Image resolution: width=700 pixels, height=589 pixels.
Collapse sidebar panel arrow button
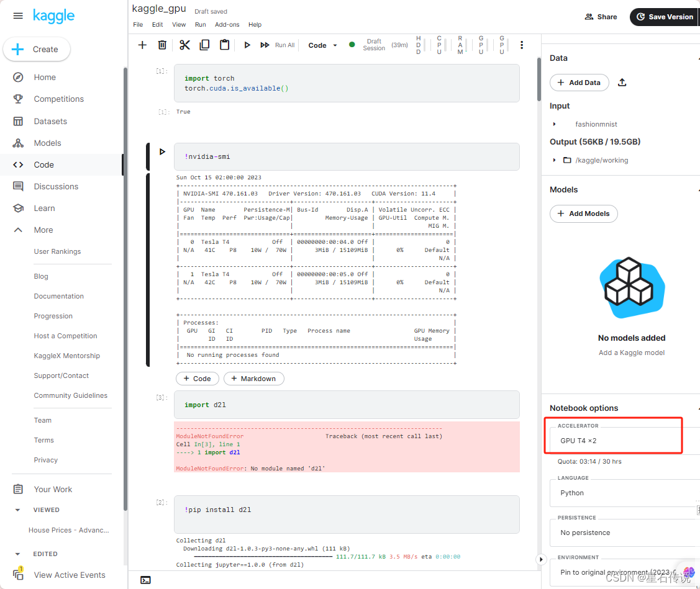point(541,559)
